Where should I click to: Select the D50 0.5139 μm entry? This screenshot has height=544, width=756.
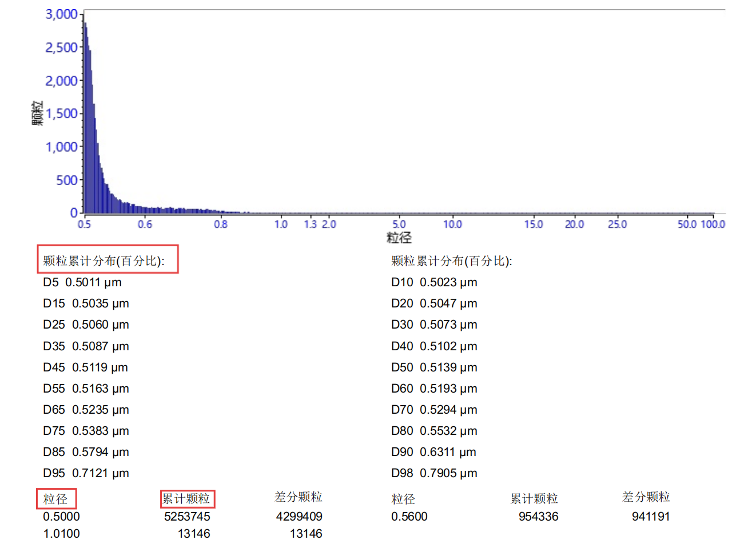[x=434, y=367]
